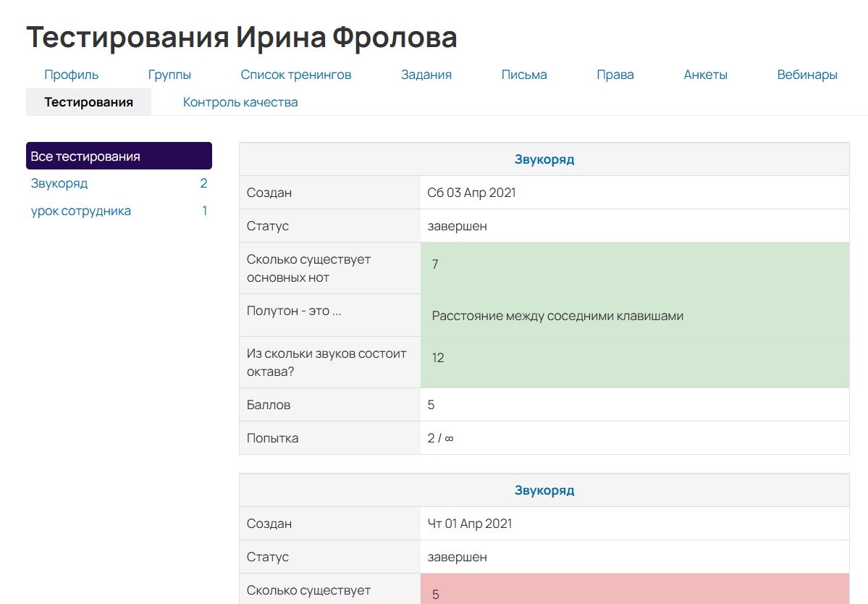Switch to the Контроль качества tab

pos(240,102)
